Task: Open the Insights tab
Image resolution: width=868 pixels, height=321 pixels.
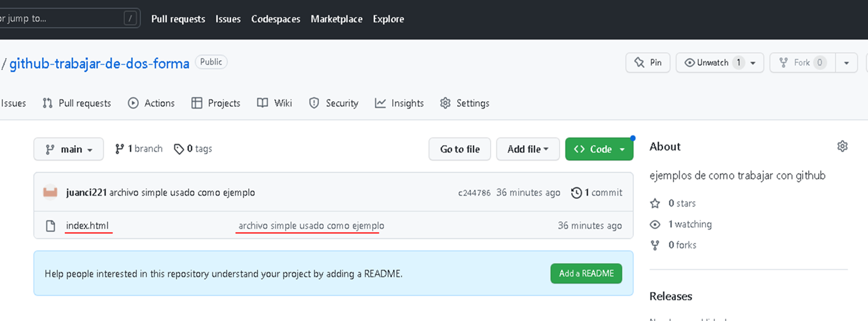Action: click(399, 103)
